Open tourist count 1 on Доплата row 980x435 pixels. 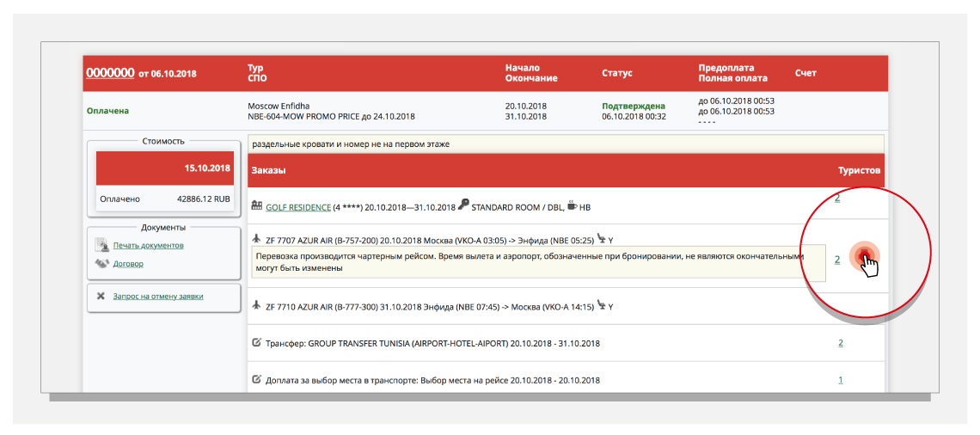pyautogui.click(x=841, y=379)
